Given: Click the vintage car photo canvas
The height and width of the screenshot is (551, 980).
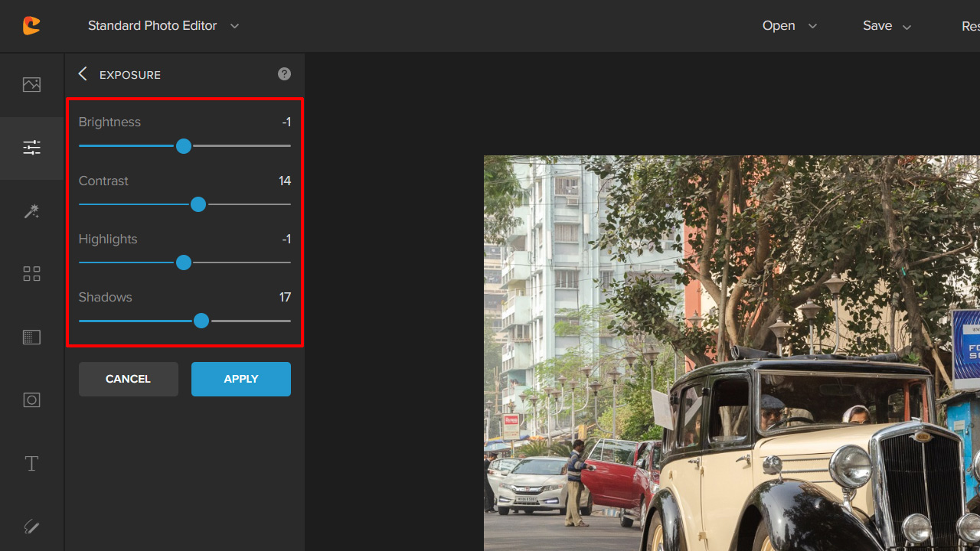Looking at the screenshot, I should pos(731,352).
